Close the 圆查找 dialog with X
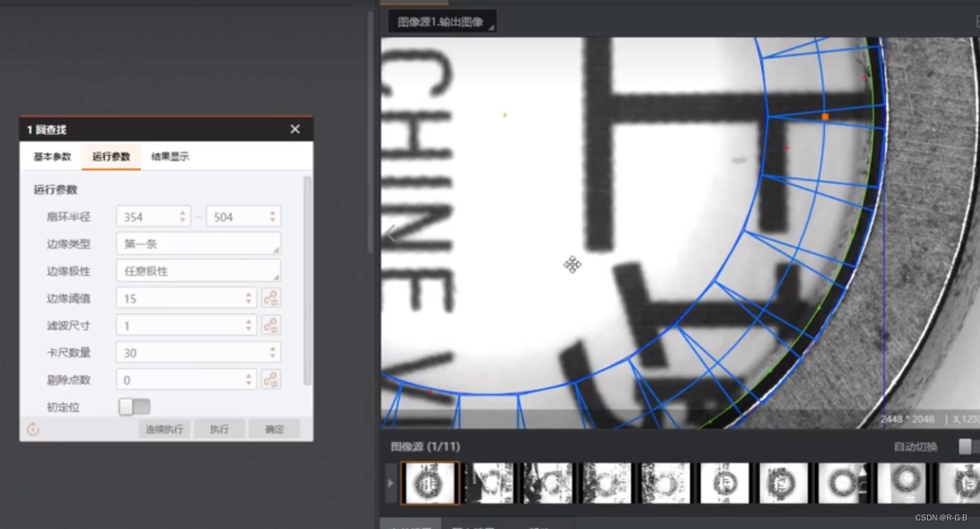 (295, 129)
